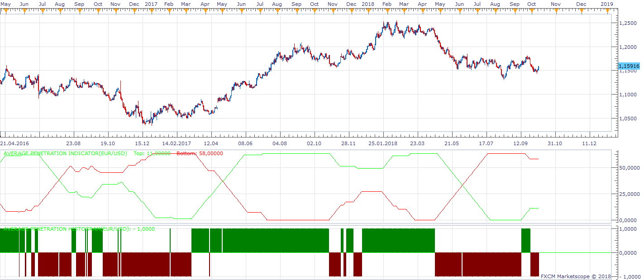Click the 23.03 date label

pyautogui.click(x=417, y=143)
